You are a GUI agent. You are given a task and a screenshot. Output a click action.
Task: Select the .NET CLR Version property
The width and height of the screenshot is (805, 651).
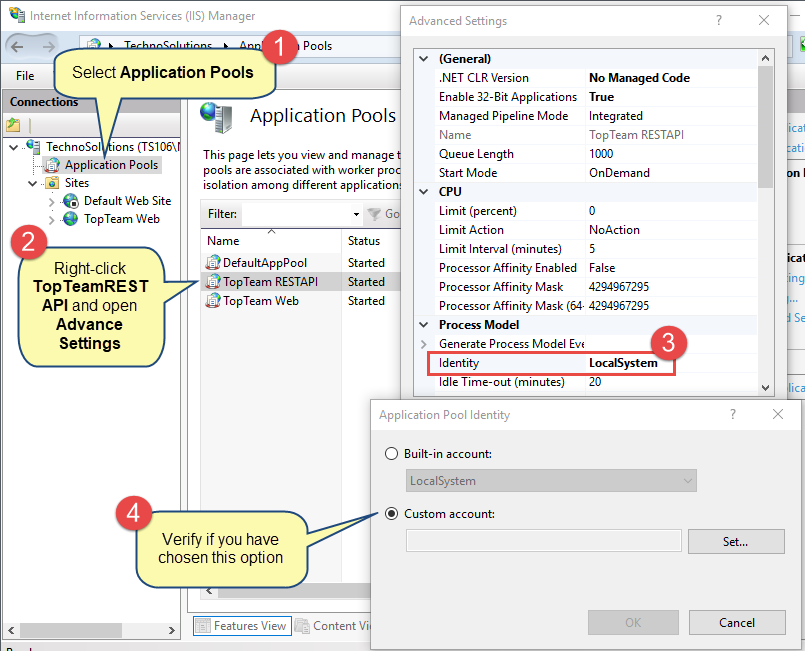595,78
